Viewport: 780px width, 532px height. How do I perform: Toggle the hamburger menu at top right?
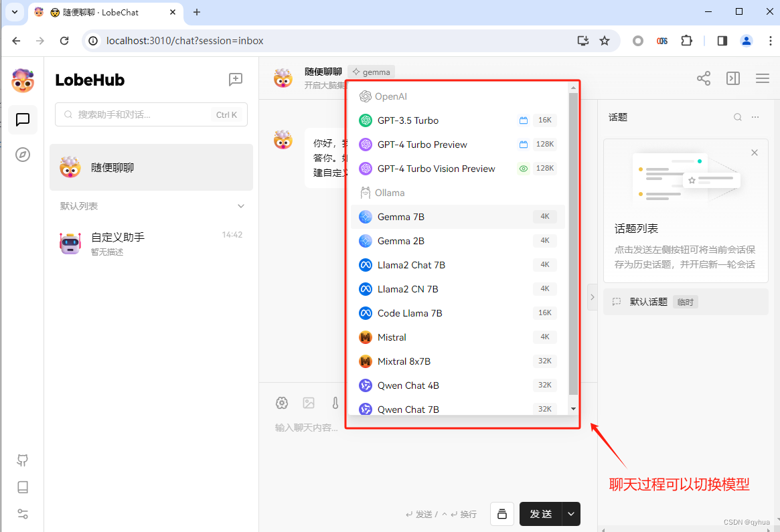tap(762, 78)
